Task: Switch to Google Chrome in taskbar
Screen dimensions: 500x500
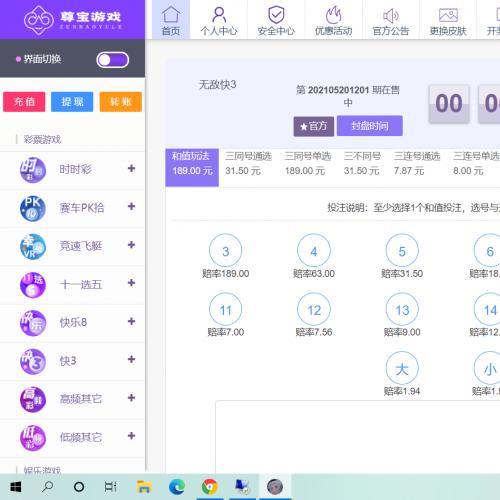Action: pyautogui.click(x=210, y=487)
